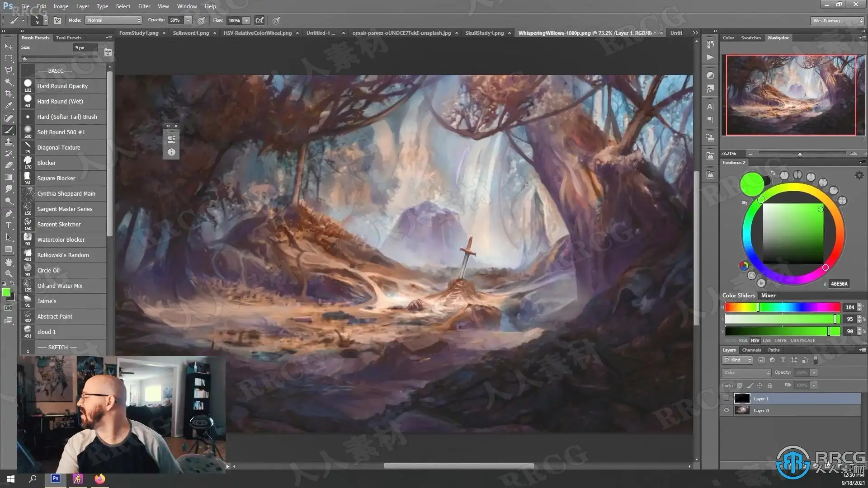Select the Clone Stamp tool

pos(9,142)
